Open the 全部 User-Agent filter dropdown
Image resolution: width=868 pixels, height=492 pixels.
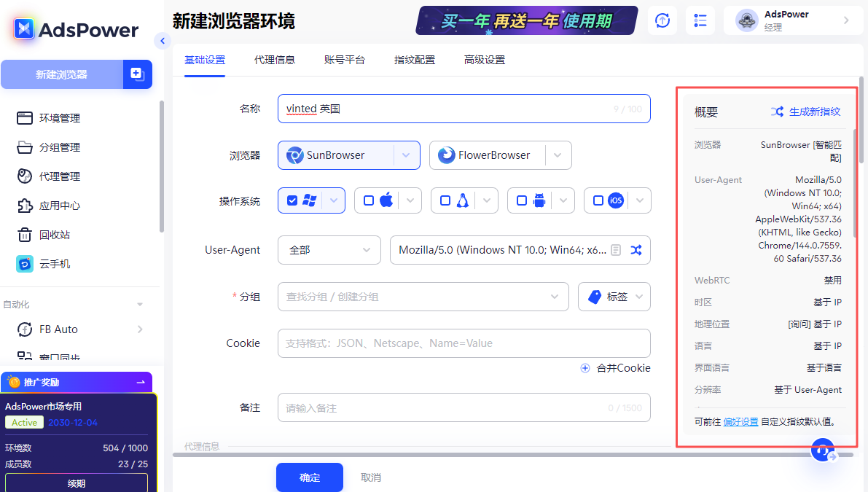pyautogui.click(x=329, y=250)
